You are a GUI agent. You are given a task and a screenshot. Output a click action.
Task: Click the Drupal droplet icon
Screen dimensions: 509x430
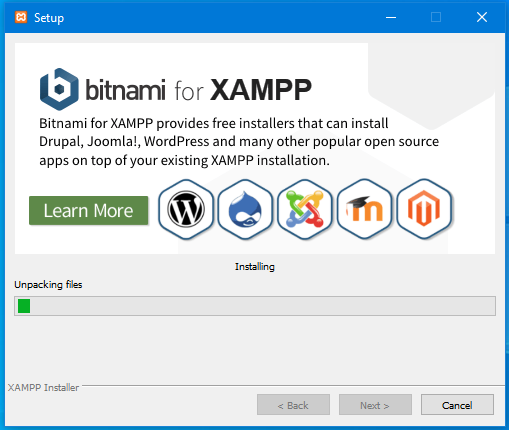(245, 210)
